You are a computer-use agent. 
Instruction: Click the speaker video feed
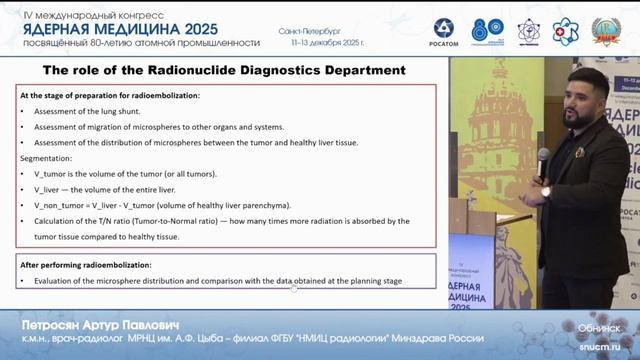pyautogui.click(x=544, y=182)
